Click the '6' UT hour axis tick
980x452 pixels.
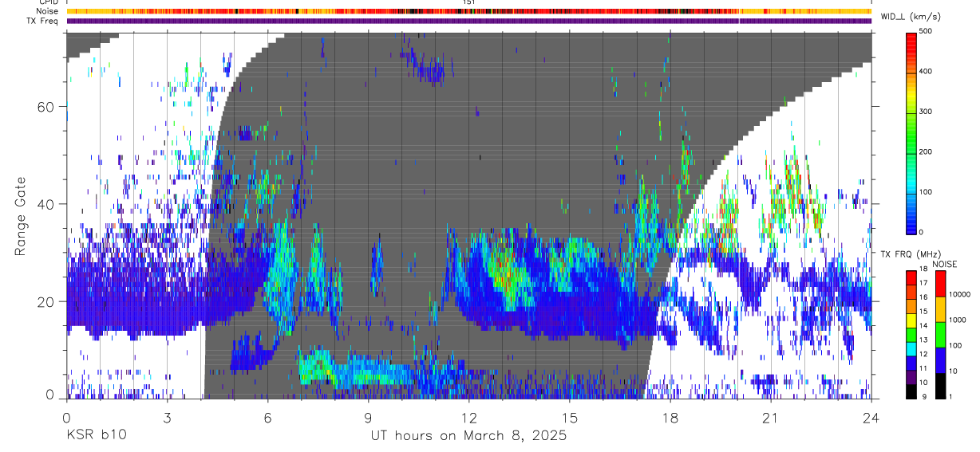coord(267,417)
